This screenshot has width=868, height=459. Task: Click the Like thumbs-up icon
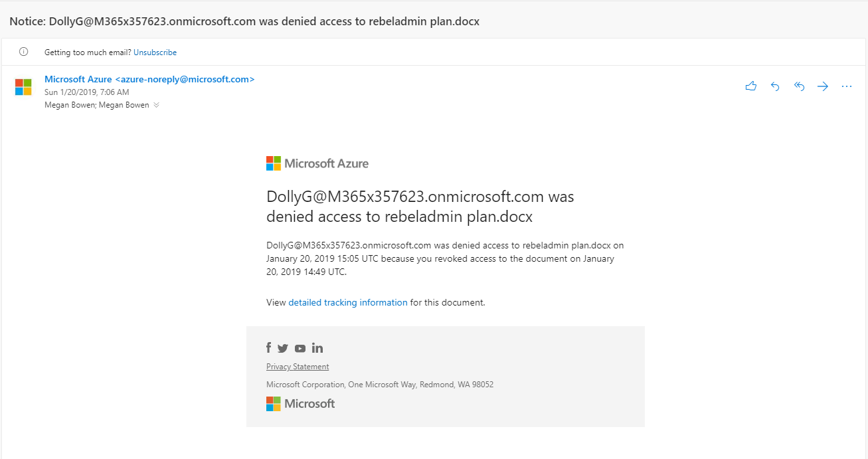coord(751,86)
